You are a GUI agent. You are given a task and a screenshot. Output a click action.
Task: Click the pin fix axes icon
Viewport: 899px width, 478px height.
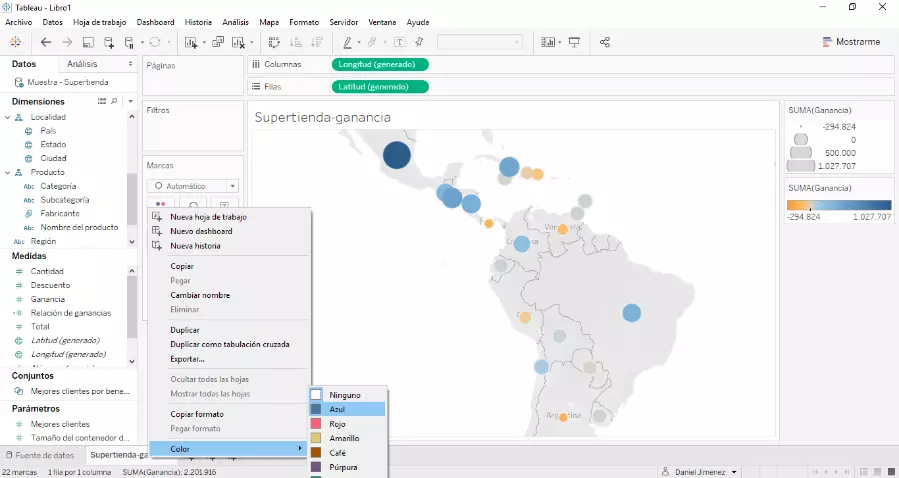[419, 42]
